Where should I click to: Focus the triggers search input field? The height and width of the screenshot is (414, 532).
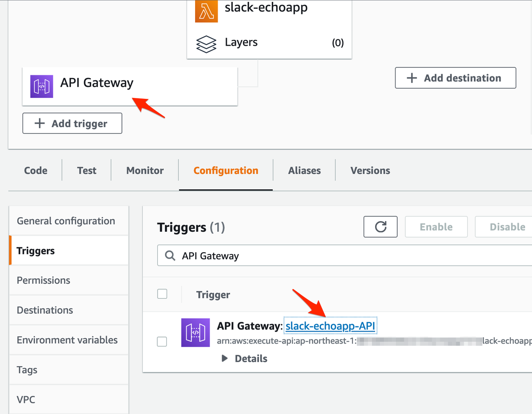click(344, 256)
